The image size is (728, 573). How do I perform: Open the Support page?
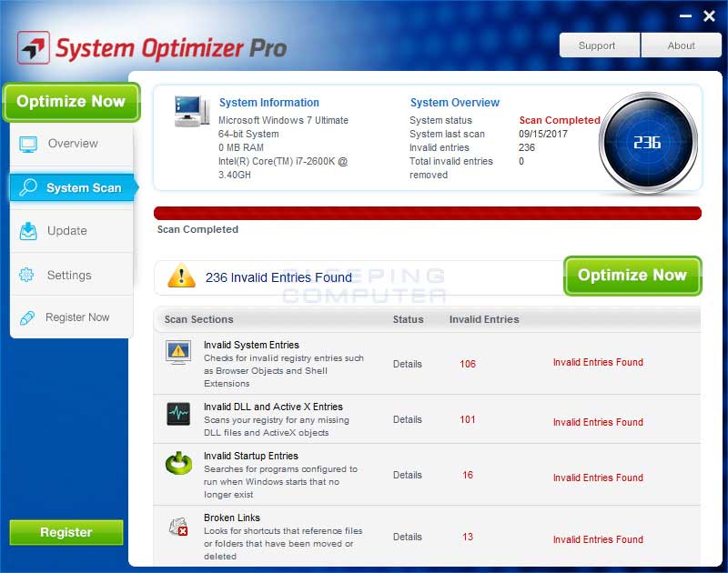[x=600, y=45]
